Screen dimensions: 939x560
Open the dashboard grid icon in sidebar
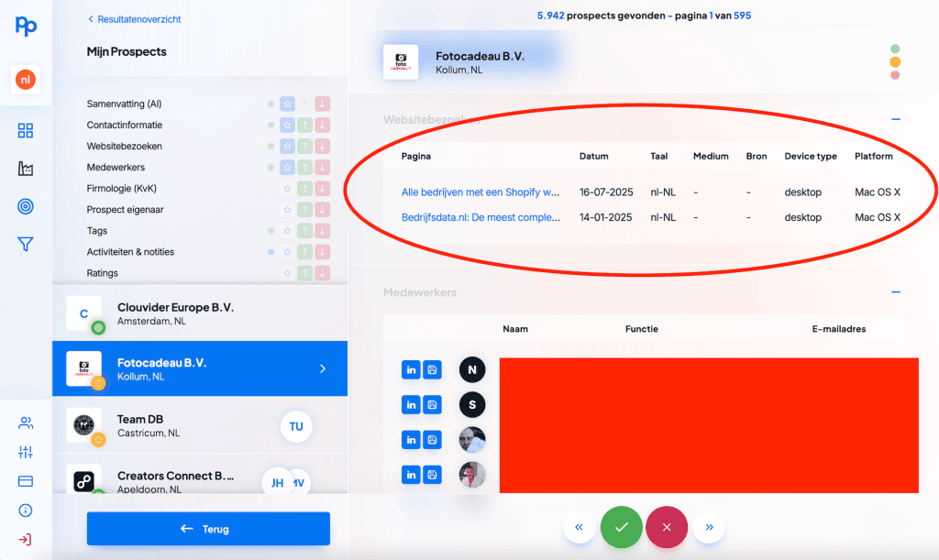(26, 131)
